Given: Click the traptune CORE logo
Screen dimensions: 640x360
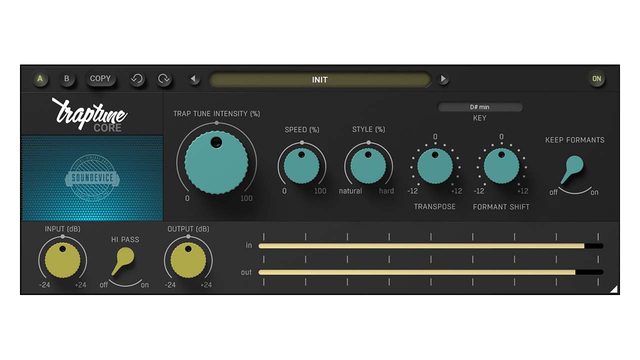Looking at the screenshot, I should [89, 115].
